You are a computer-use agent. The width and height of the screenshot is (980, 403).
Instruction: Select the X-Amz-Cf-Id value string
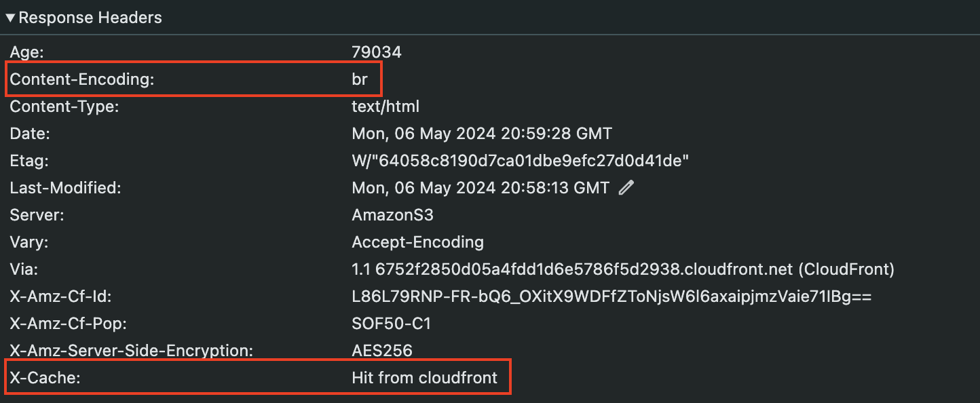tap(611, 296)
